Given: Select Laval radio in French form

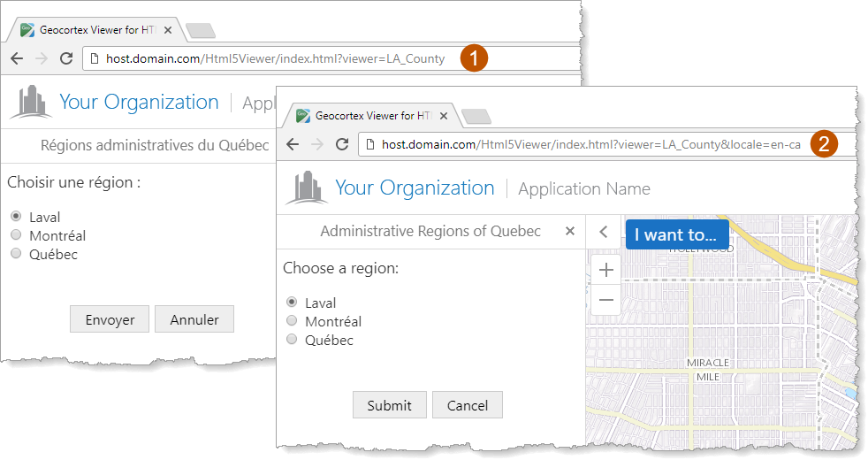Looking at the screenshot, I should [x=15, y=217].
